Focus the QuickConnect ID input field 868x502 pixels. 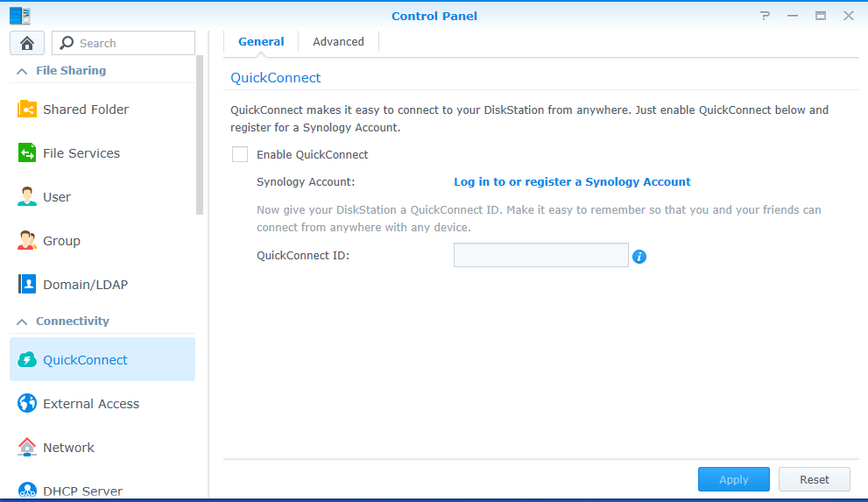pos(540,255)
